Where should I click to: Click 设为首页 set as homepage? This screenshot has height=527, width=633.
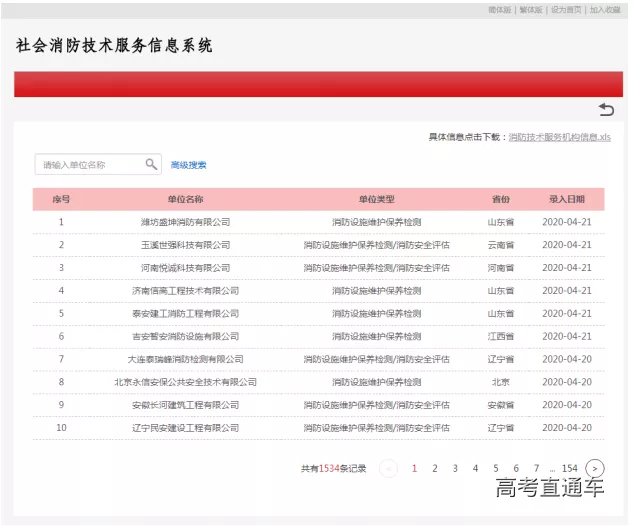566,9
